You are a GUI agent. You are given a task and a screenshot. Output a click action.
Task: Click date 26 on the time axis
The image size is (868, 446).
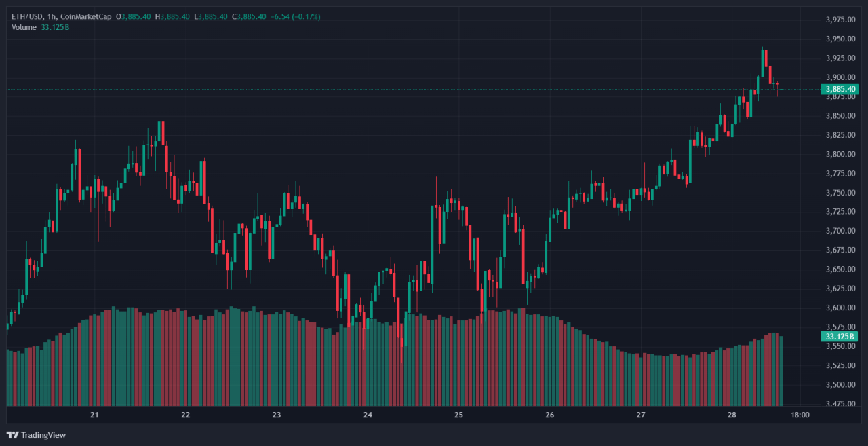[x=549, y=415]
